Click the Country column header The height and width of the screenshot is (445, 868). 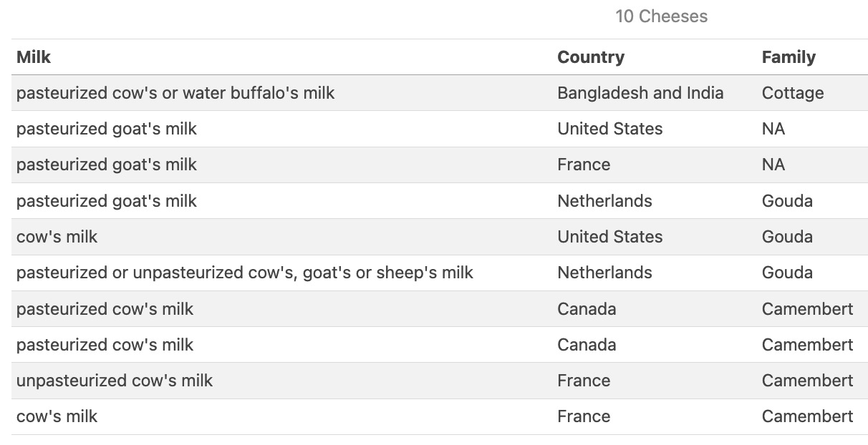[x=591, y=57]
